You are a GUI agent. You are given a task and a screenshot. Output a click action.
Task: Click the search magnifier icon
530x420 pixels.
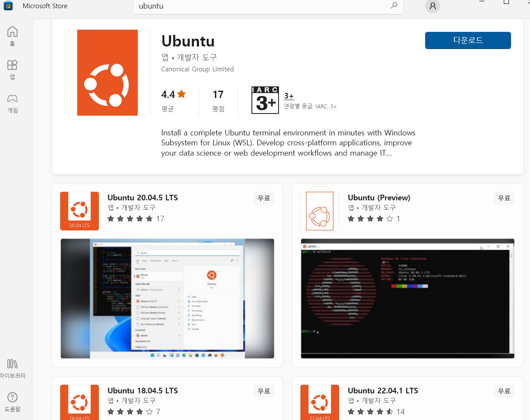coord(394,6)
